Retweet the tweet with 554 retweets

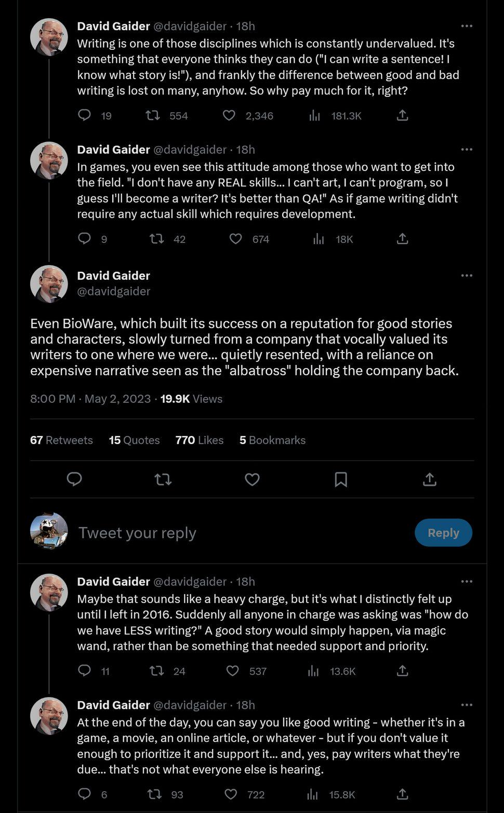pyautogui.click(x=152, y=115)
